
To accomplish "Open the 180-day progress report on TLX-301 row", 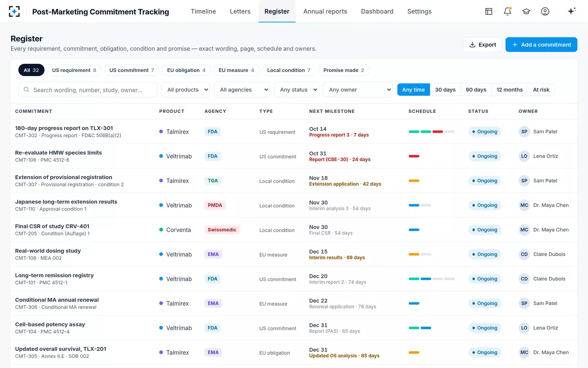I will [294, 132].
